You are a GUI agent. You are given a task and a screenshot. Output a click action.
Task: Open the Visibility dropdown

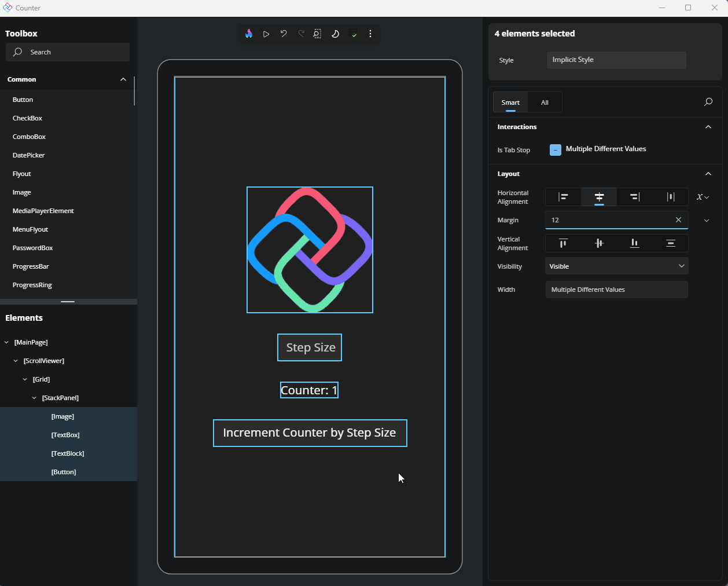616,266
